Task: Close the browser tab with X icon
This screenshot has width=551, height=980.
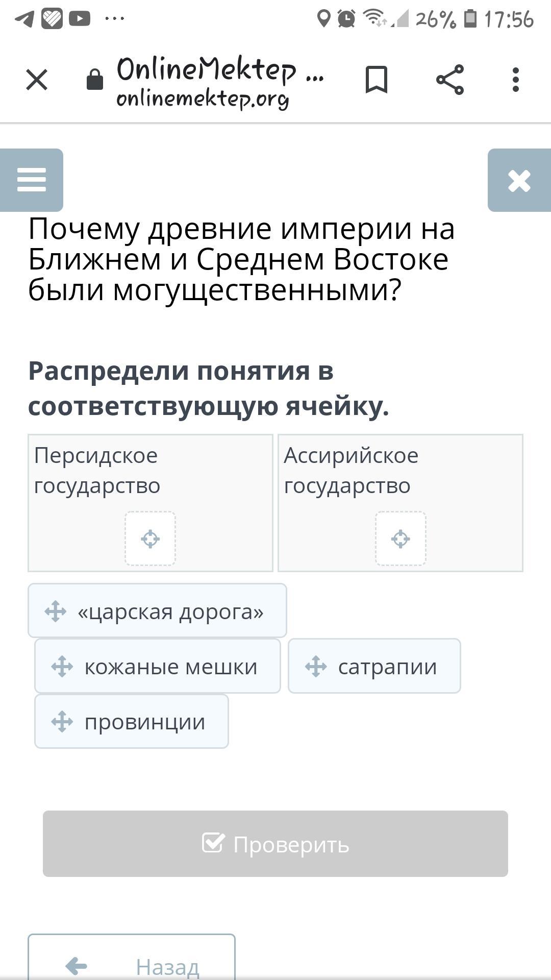Action: (37, 80)
